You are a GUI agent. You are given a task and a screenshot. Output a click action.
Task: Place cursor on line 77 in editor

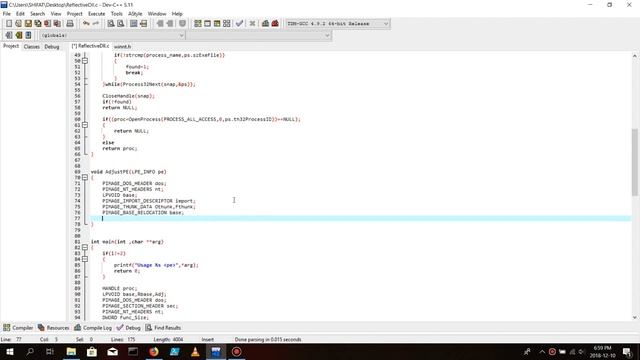click(x=360, y=218)
